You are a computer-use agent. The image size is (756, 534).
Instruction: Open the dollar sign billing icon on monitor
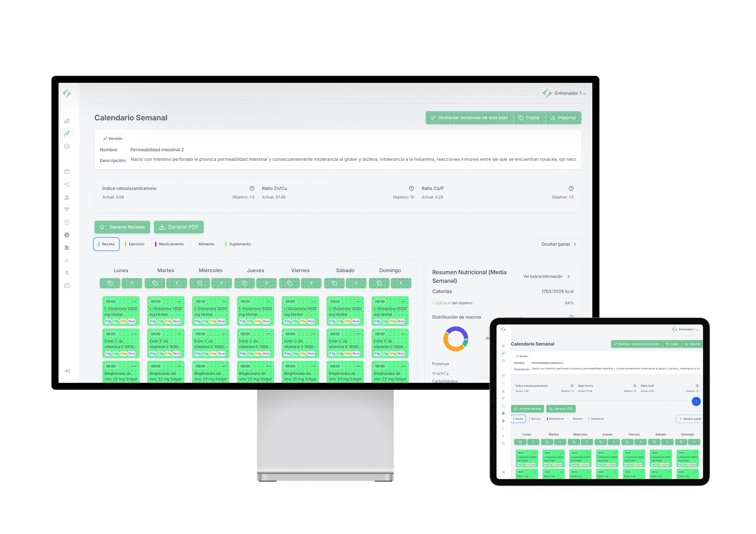(x=67, y=273)
